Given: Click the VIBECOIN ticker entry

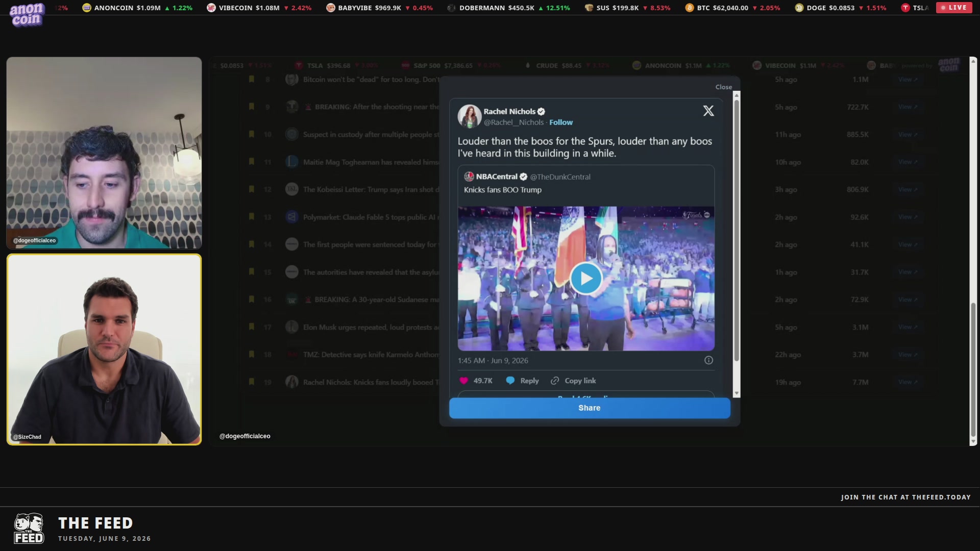Looking at the screenshot, I should pyautogui.click(x=259, y=8).
